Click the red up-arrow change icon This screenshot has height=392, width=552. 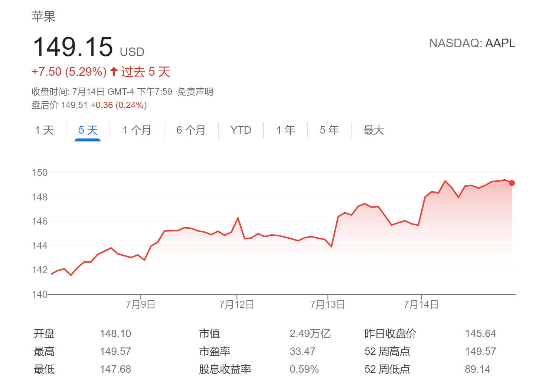click(x=114, y=71)
